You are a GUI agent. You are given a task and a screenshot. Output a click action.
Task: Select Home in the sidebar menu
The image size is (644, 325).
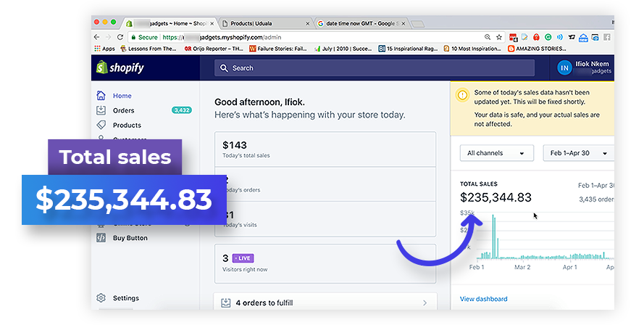point(122,96)
